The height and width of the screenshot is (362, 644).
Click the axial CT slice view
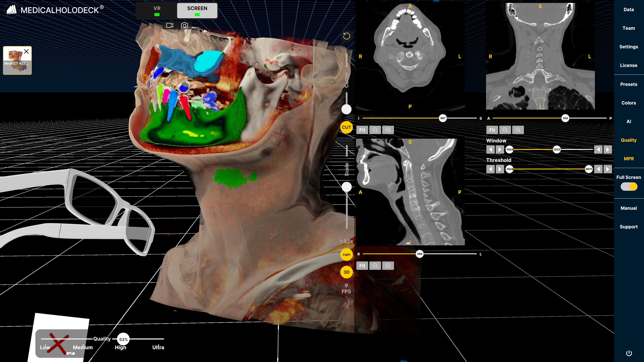click(x=410, y=56)
